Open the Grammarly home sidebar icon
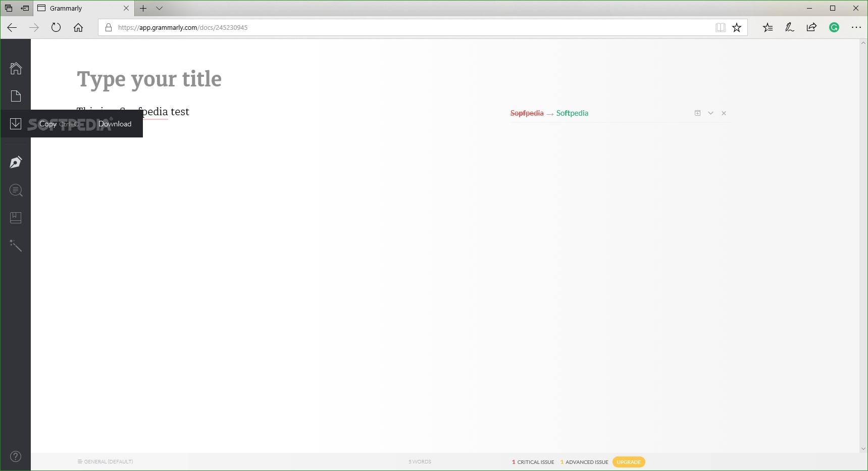 pos(16,68)
